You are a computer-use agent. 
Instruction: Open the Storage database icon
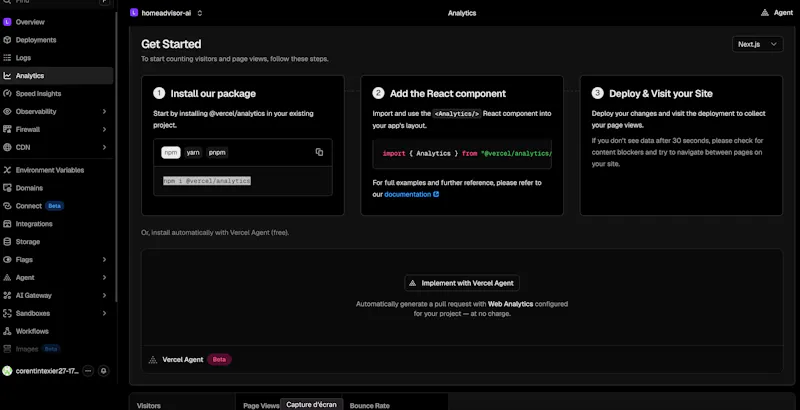click(7, 242)
